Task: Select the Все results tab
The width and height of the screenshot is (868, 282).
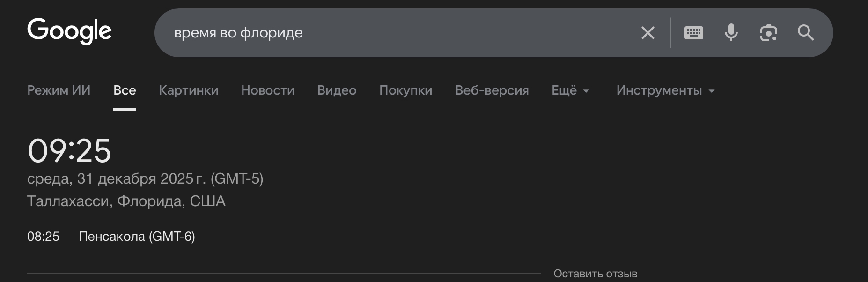Action: [125, 90]
